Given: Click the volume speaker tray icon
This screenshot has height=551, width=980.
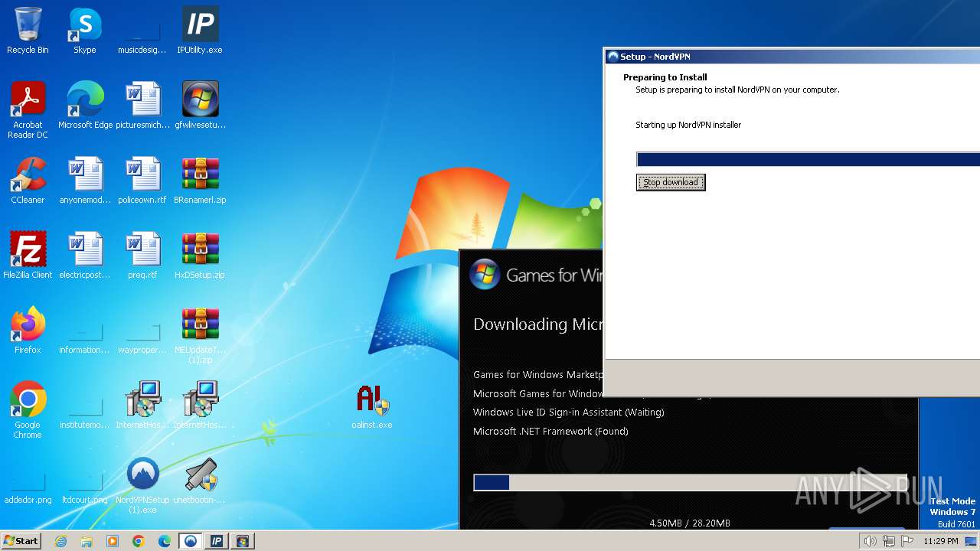Looking at the screenshot, I should tap(870, 541).
